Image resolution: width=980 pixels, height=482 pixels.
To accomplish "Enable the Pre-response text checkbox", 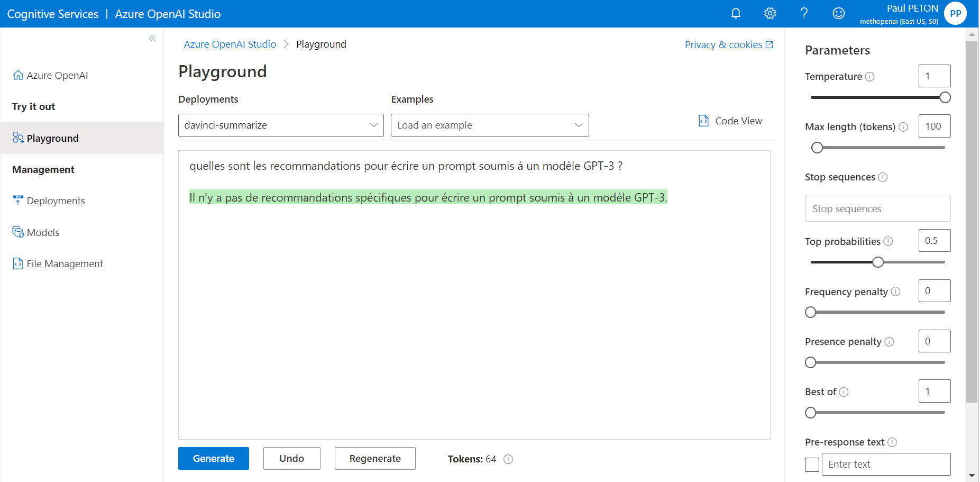I will point(812,464).
